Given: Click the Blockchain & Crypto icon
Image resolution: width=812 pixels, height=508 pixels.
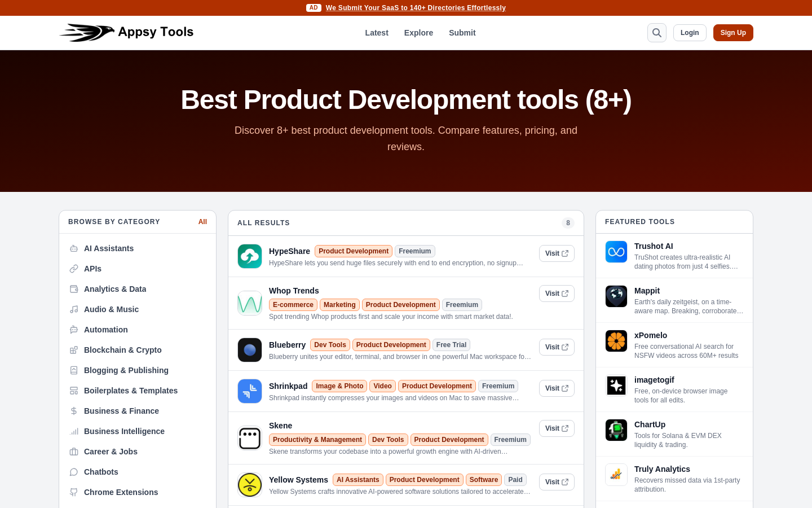Looking at the screenshot, I should [74, 350].
